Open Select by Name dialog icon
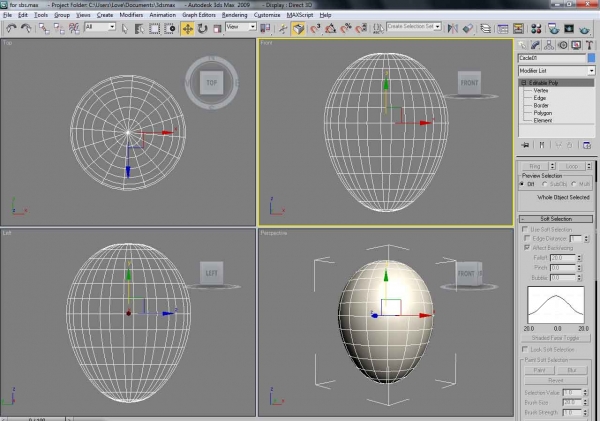 [139, 29]
